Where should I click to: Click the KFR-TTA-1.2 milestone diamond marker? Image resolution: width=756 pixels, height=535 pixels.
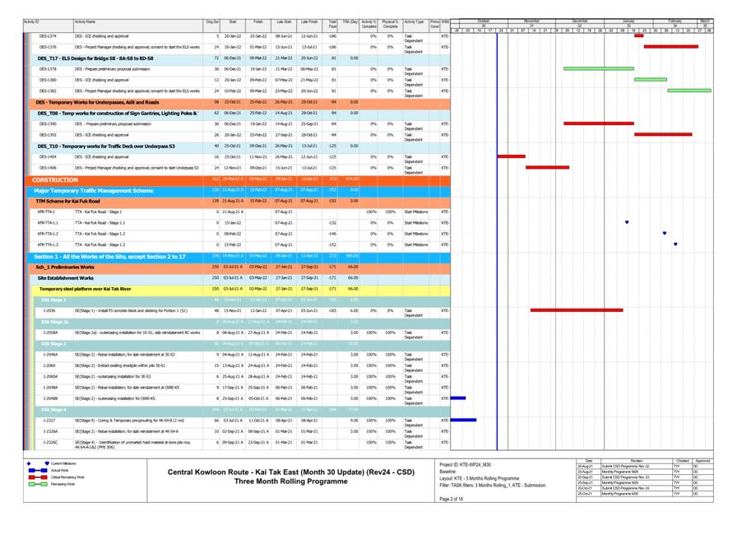(665, 234)
